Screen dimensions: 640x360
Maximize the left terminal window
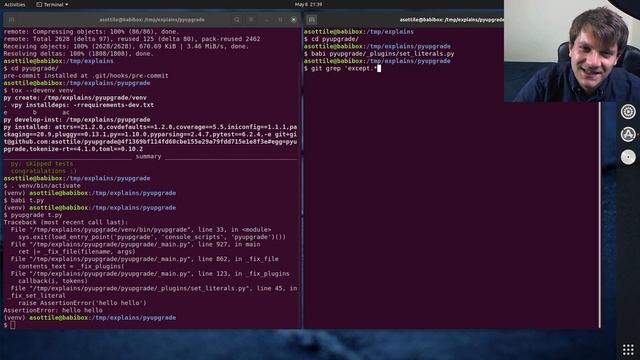280,20
